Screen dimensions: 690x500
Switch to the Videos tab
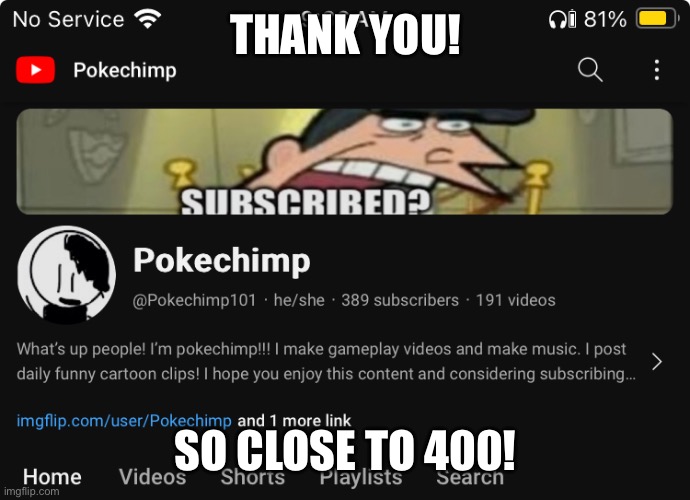point(152,477)
